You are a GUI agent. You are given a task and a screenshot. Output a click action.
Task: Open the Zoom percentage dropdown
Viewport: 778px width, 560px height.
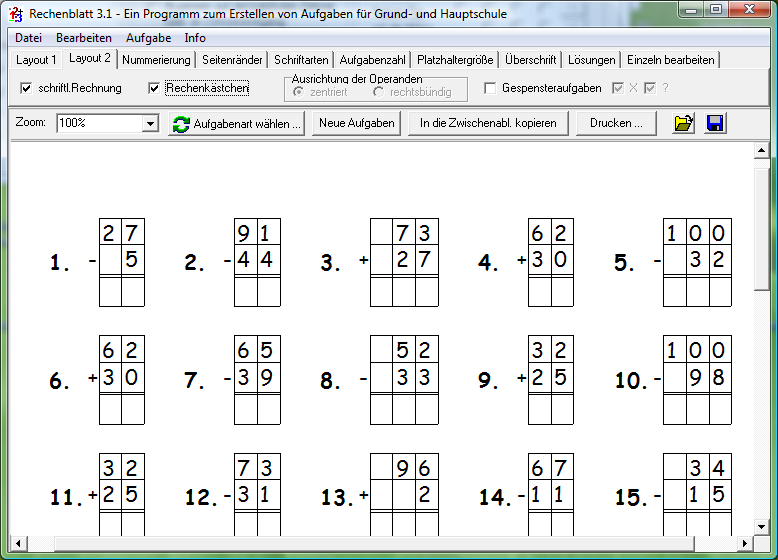click(x=150, y=124)
